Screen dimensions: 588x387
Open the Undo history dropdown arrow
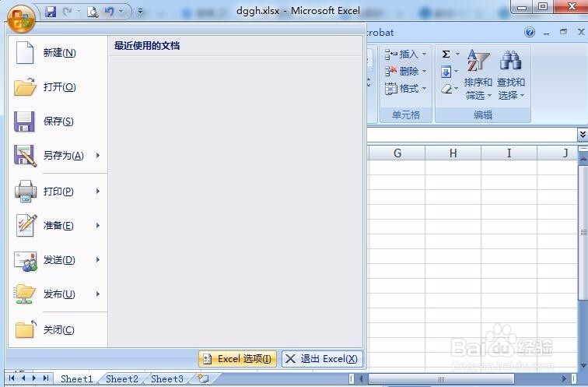point(121,12)
